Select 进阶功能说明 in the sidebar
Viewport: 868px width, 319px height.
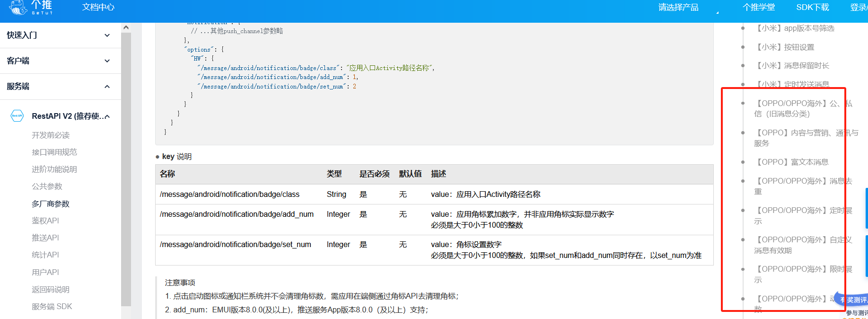54,169
